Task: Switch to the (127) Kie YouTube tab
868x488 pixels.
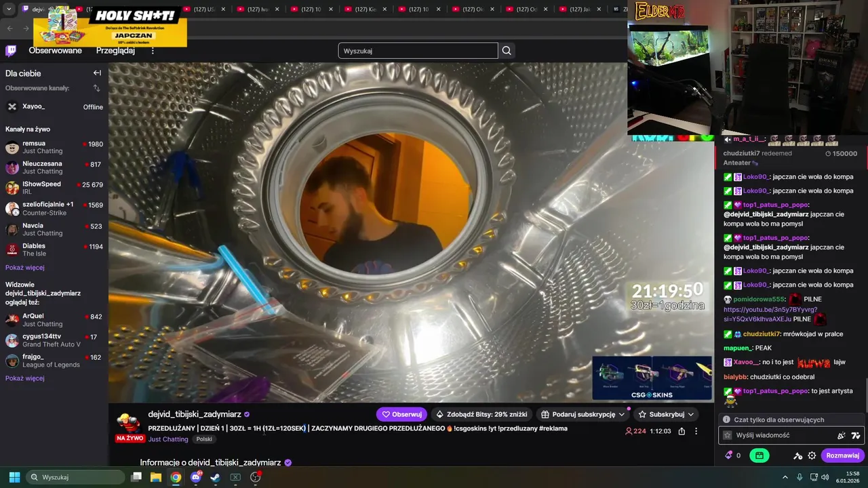Action: point(365,9)
